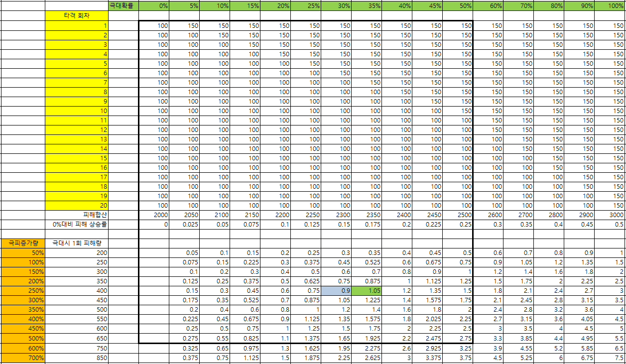The image size is (626, 364).
Task: Click the green 60% column header
Action: coord(488,6)
